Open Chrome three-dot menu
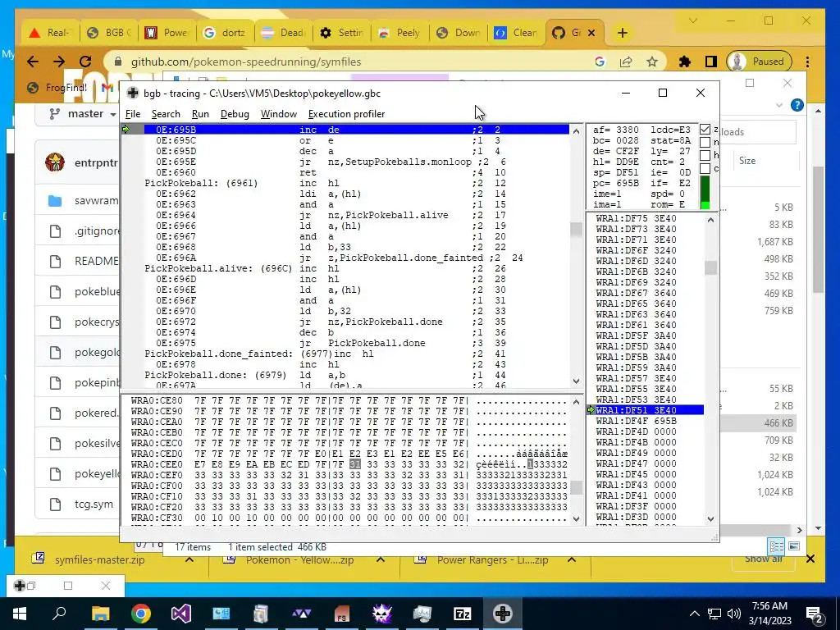840x630 pixels. point(807,62)
